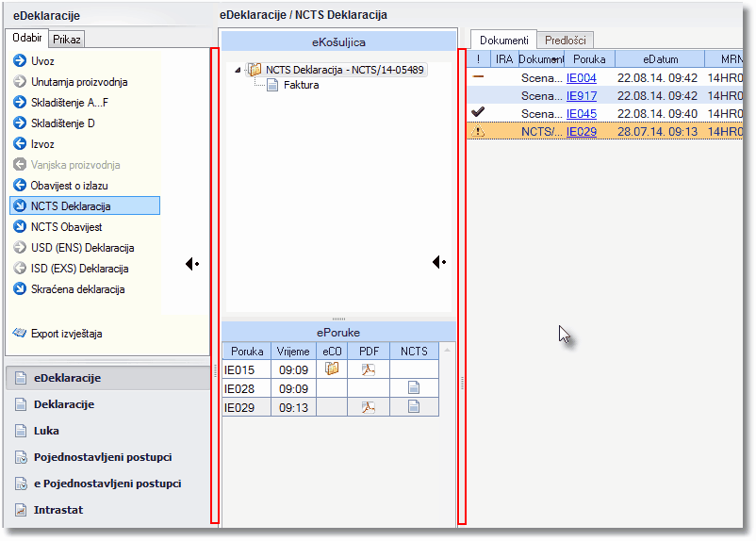Image resolution: width=756 pixels, height=541 pixels.
Task: Click the eDeklaracije navigation page icon
Action: [x=21, y=378]
